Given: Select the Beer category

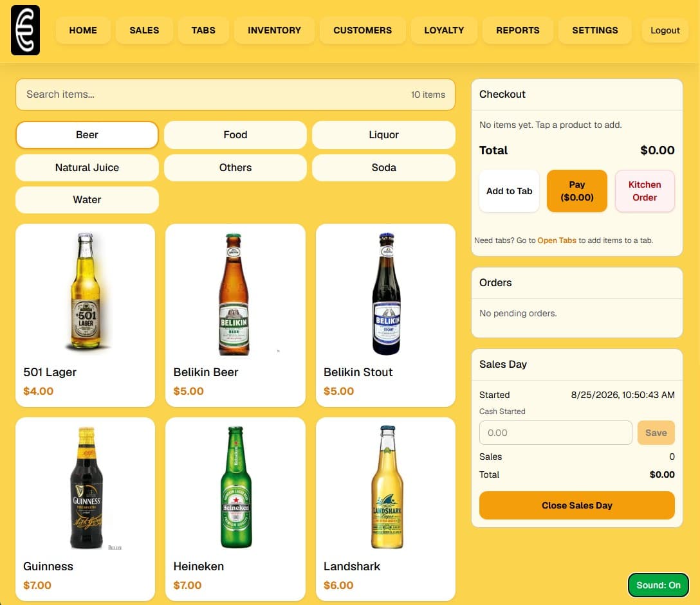Looking at the screenshot, I should [87, 135].
